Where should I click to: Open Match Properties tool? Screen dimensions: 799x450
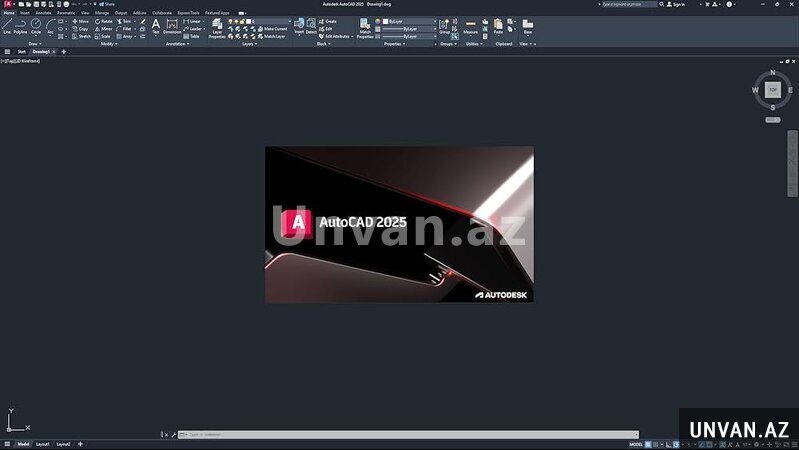click(x=365, y=29)
